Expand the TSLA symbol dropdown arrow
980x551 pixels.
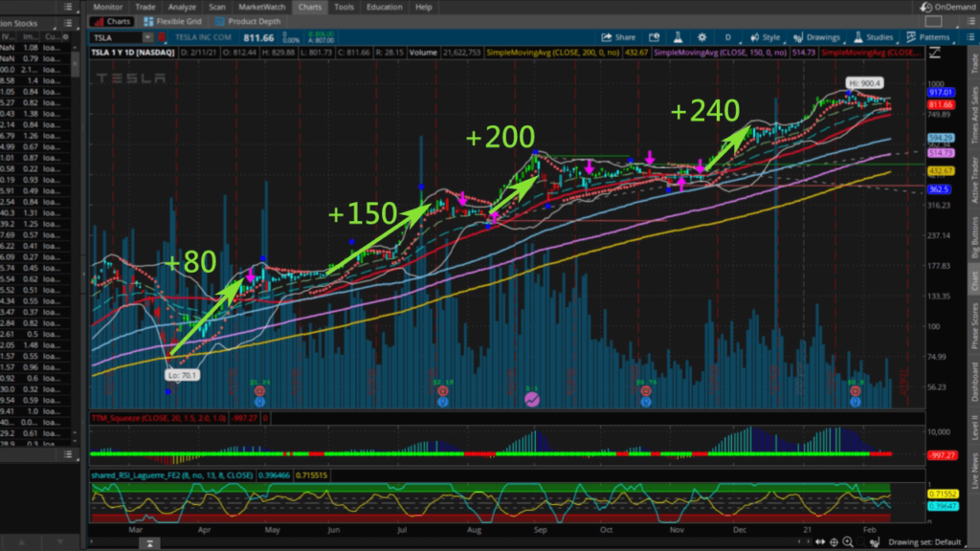[147, 37]
